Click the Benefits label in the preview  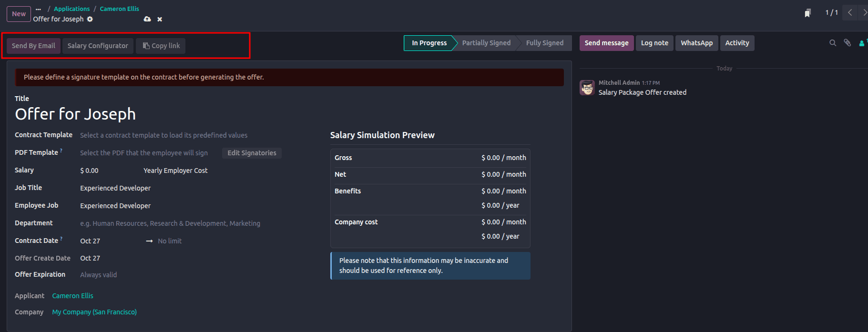point(347,191)
